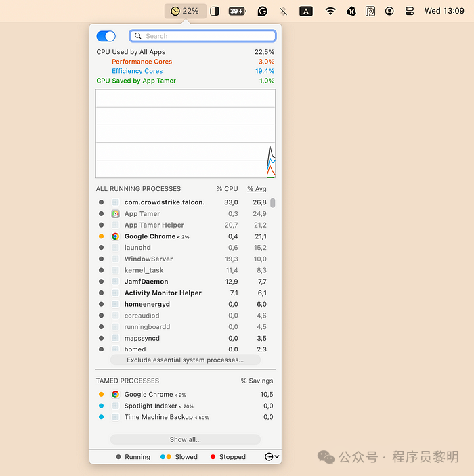
Task: Click the CPU Used by All Apps label
Action: click(x=131, y=52)
